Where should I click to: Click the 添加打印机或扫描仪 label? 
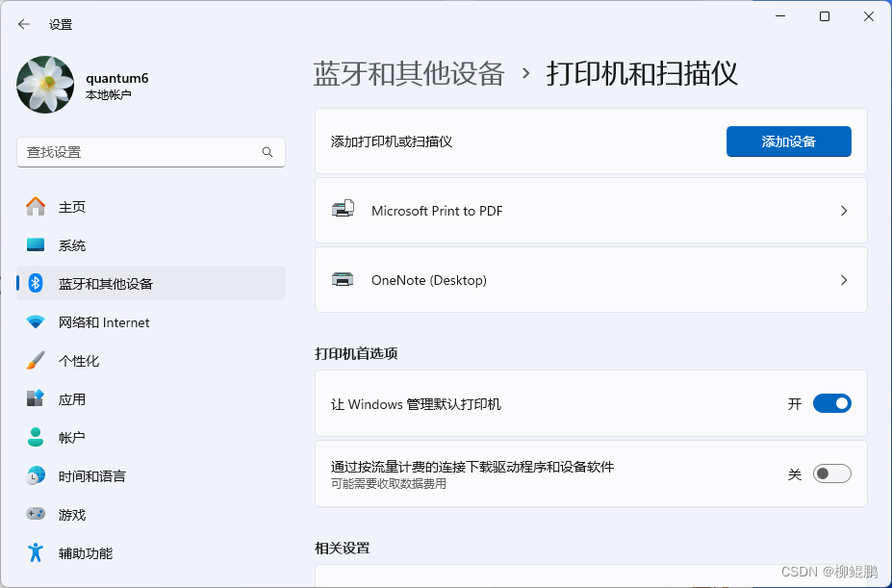point(392,141)
